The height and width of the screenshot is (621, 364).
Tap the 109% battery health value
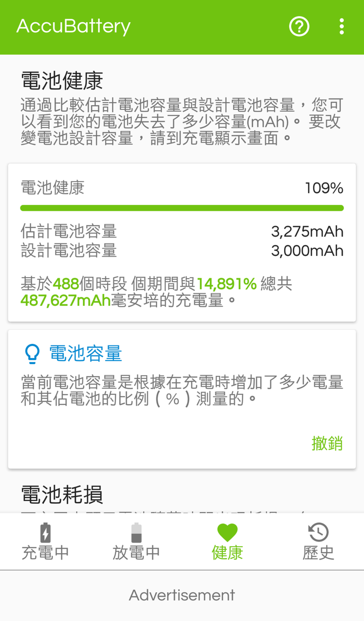324,188
